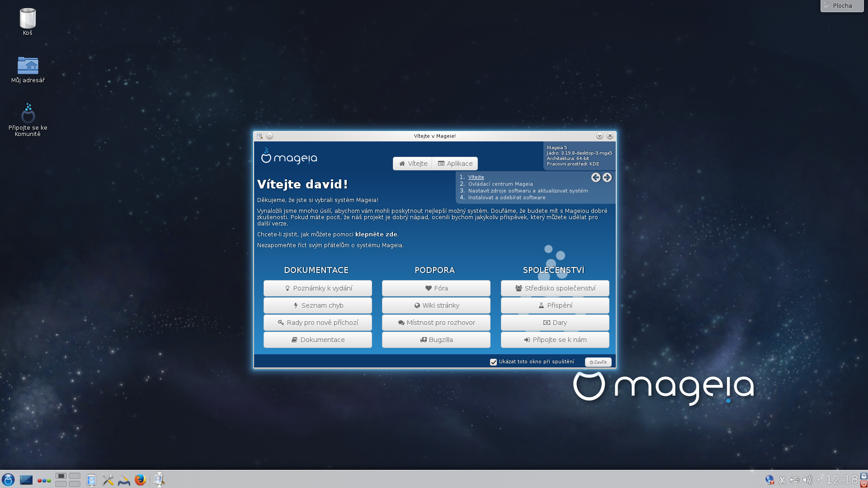Switch to the fourth virtual desktop in pager
The height and width of the screenshot is (488, 868).
pos(75,483)
